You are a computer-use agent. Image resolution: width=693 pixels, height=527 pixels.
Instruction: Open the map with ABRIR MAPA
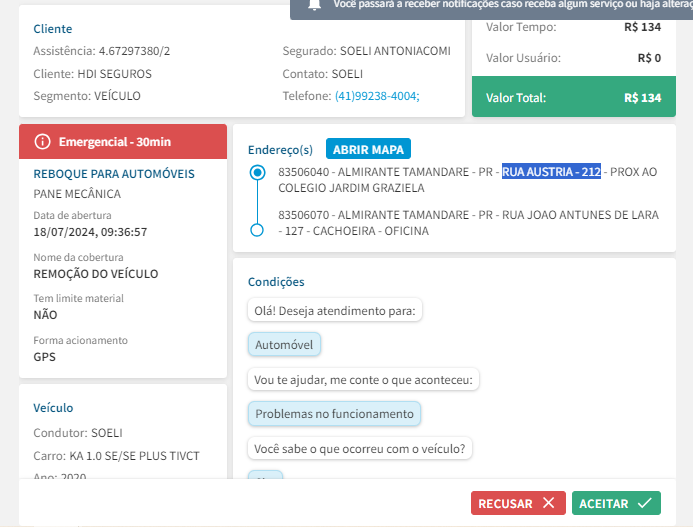point(368,149)
